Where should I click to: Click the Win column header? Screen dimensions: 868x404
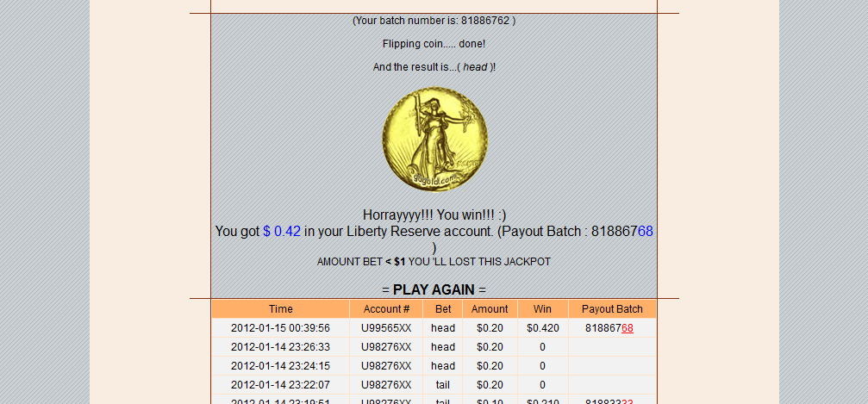[x=542, y=308]
